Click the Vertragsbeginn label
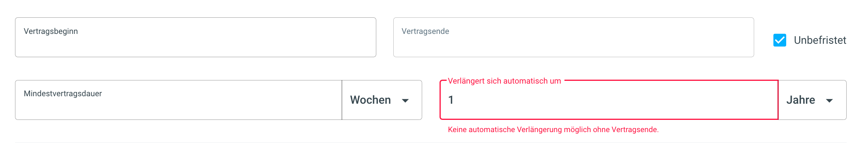The height and width of the screenshot is (153, 868). (51, 31)
